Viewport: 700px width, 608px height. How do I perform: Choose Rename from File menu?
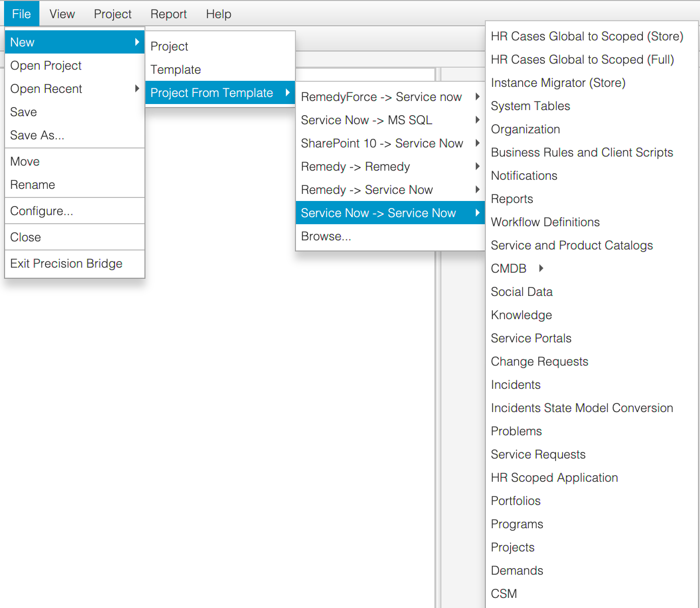75,184
